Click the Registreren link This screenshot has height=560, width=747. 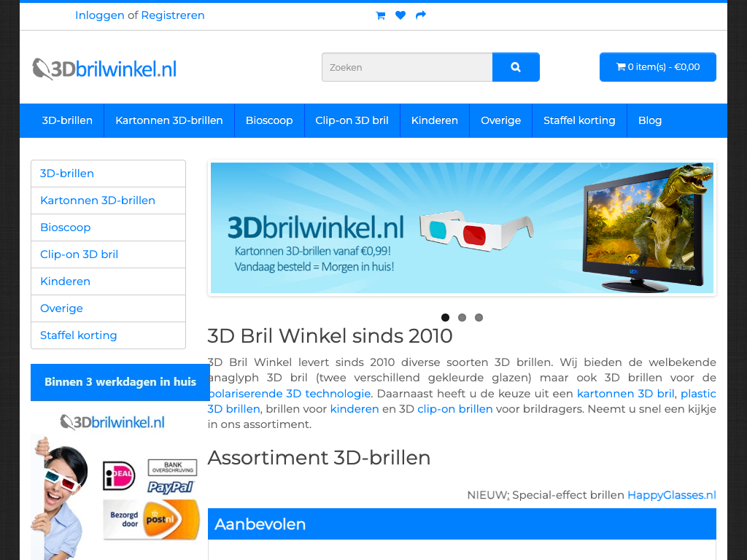tap(173, 15)
